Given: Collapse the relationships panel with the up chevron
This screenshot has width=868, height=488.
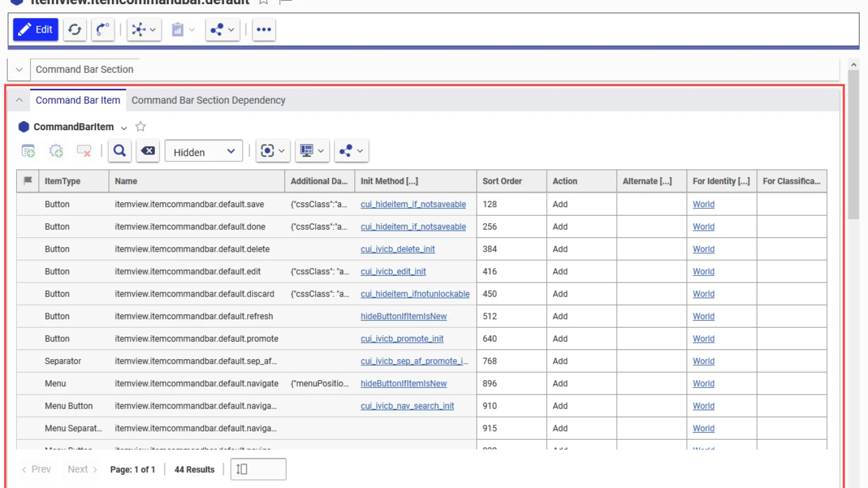Looking at the screenshot, I should pyautogui.click(x=19, y=100).
